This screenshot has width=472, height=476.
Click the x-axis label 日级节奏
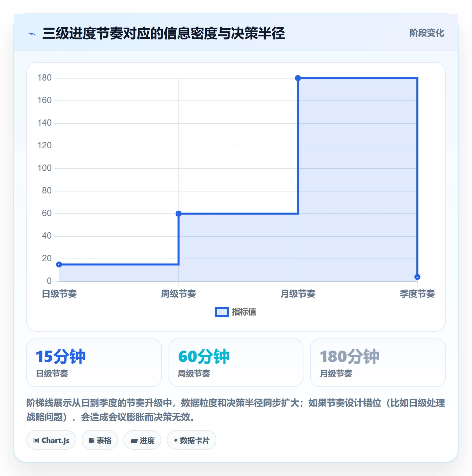(59, 294)
